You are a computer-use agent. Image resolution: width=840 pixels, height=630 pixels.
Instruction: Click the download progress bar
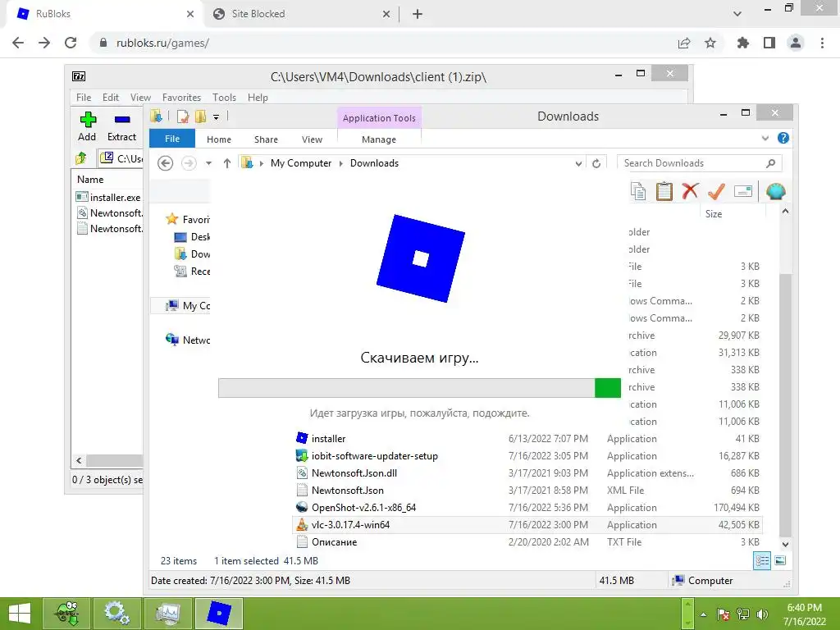[x=419, y=388]
